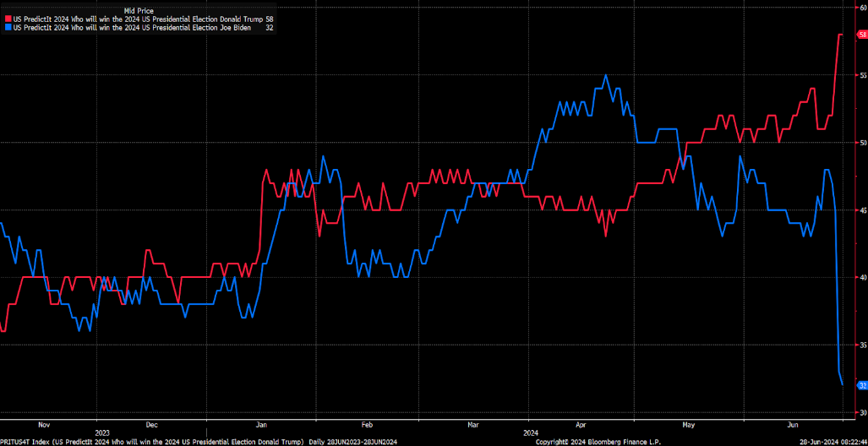
Task: Click the 55 label on the price axis
Action: [x=862, y=74]
